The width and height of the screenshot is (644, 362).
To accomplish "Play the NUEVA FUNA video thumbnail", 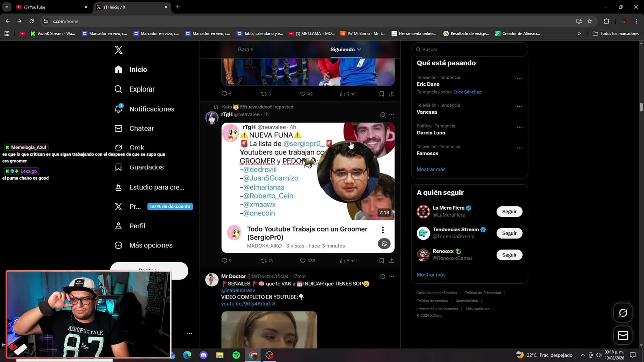I will click(308, 171).
